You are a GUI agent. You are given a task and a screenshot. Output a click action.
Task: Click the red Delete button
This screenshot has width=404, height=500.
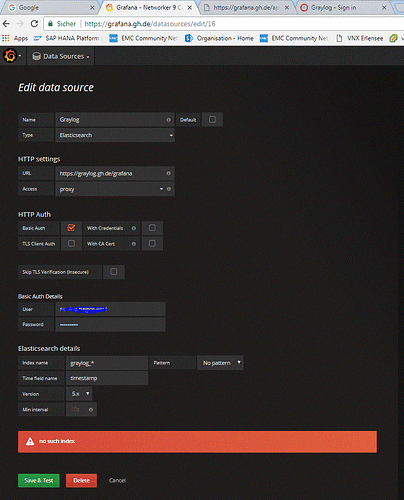coord(81,480)
